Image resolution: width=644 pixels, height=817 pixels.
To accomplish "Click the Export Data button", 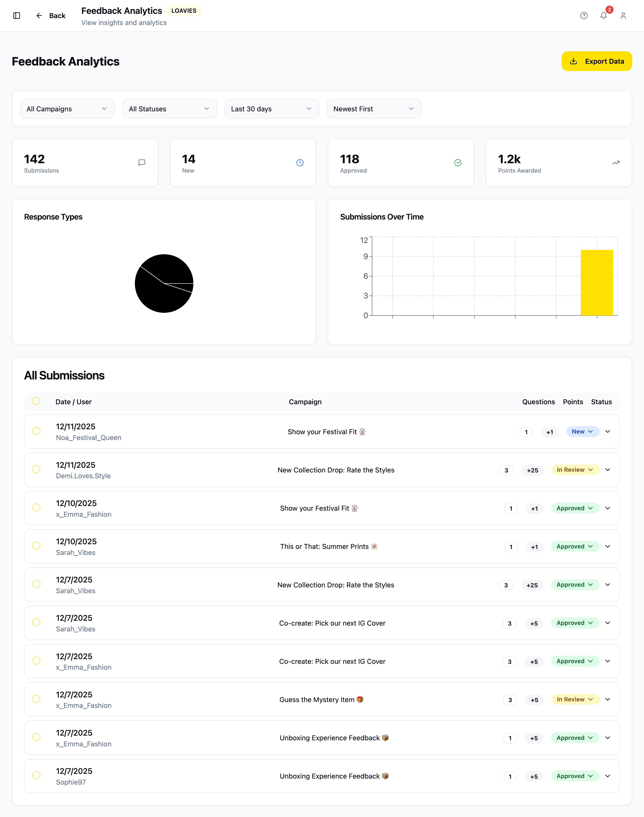I will point(597,61).
